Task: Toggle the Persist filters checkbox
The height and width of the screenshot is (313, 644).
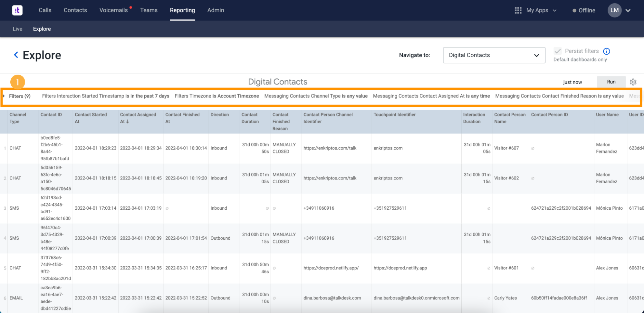Action: click(558, 51)
